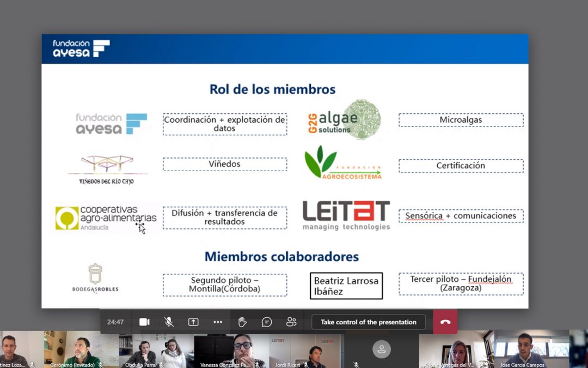Turn the camera on or off
This screenshot has width=588, height=368.
pos(144,322)
